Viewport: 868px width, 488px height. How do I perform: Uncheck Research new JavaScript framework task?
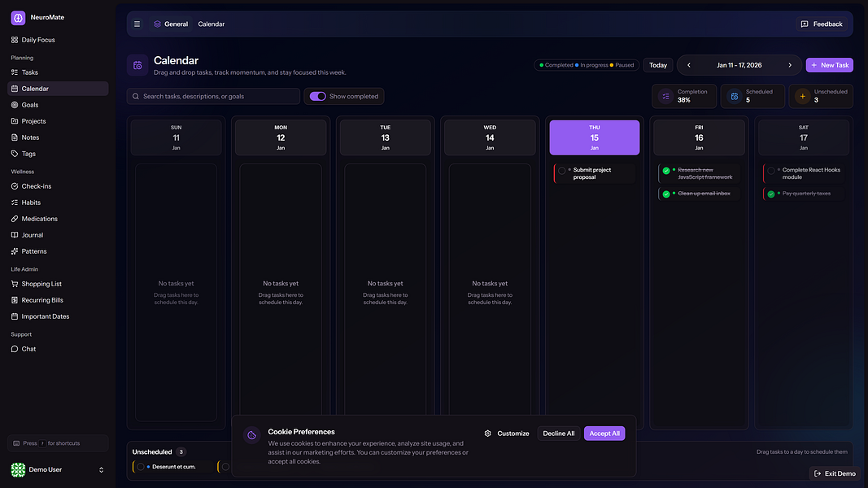tap(666, 171)
